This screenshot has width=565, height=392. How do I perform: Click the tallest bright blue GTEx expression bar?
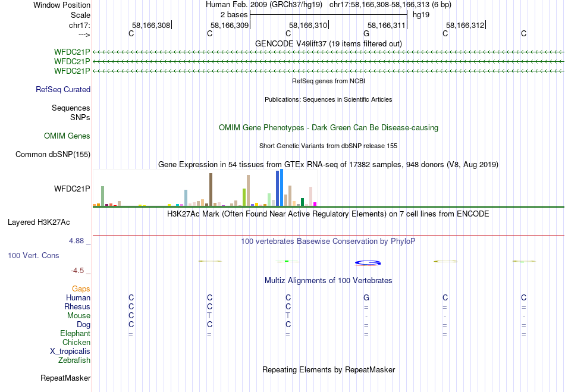[282, 187]
